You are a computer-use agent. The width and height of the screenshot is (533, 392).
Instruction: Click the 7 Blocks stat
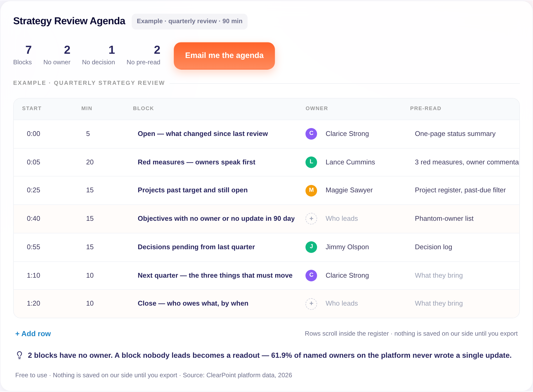23,55
